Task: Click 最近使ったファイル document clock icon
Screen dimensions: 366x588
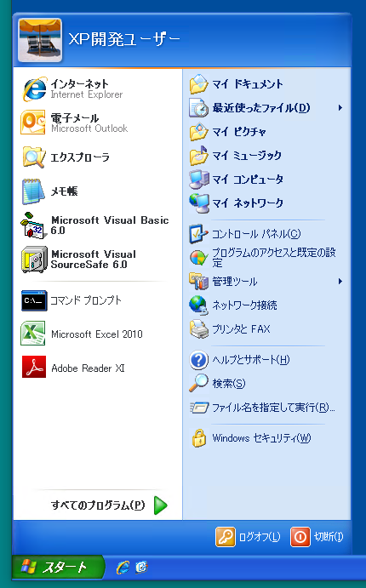Action: [199, 108]
